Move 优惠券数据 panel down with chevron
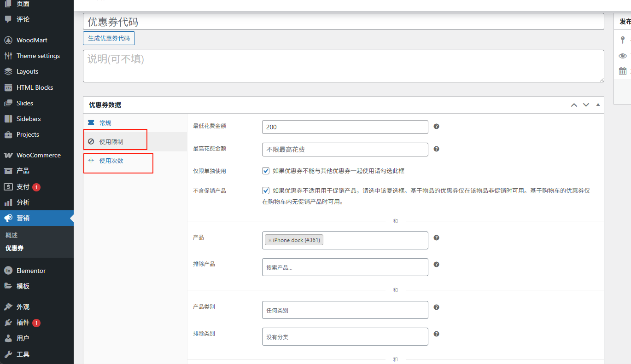The image size is (631, 364). [586, 105]
